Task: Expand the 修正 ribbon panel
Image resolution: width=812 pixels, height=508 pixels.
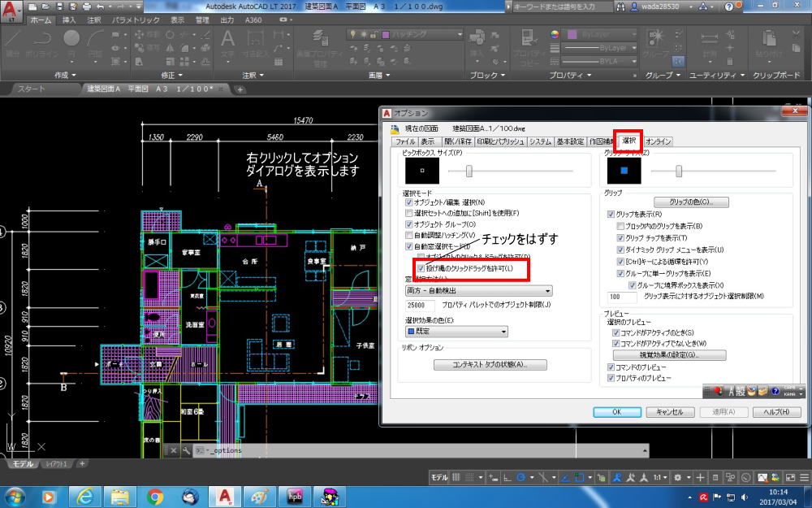Action: (171, 75)
